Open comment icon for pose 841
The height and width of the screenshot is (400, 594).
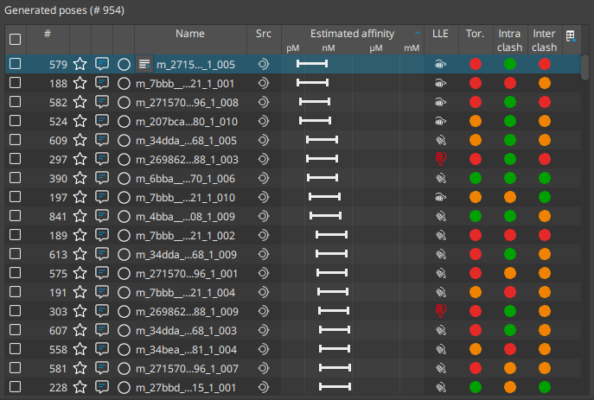[102, 216]
